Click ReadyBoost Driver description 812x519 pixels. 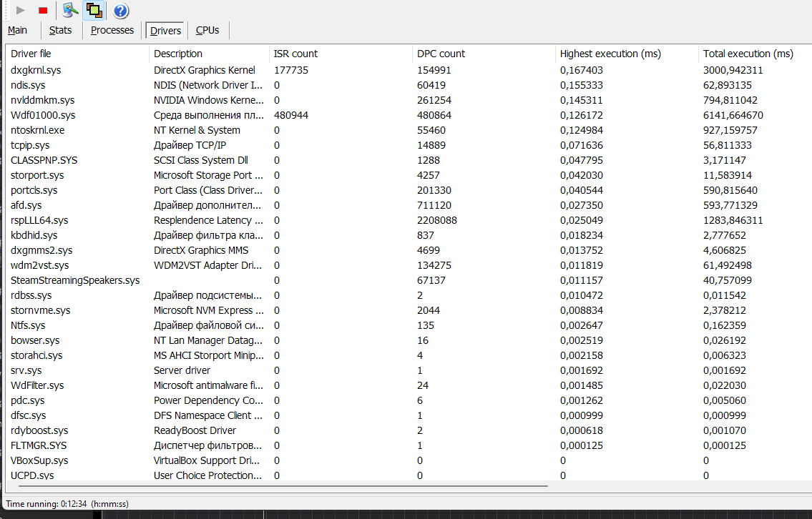(x=195, y=430)
